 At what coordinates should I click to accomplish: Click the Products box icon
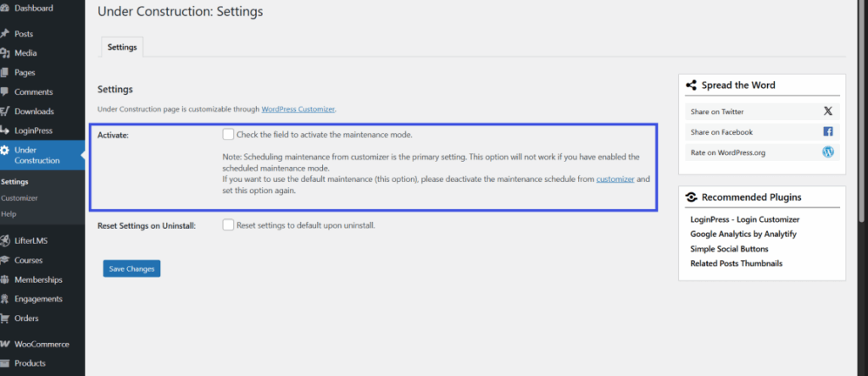pos(4,363)
